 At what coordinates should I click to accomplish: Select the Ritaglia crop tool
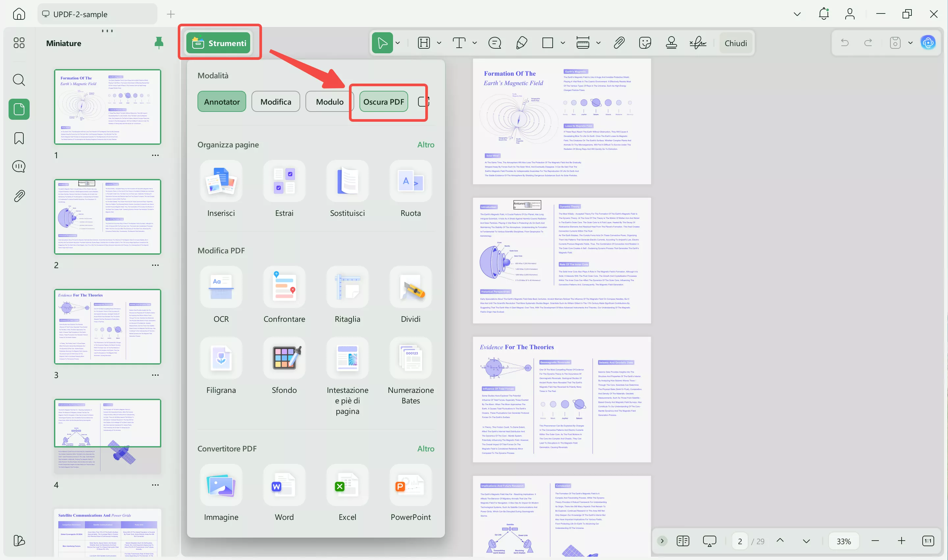(x=347, y=288)
